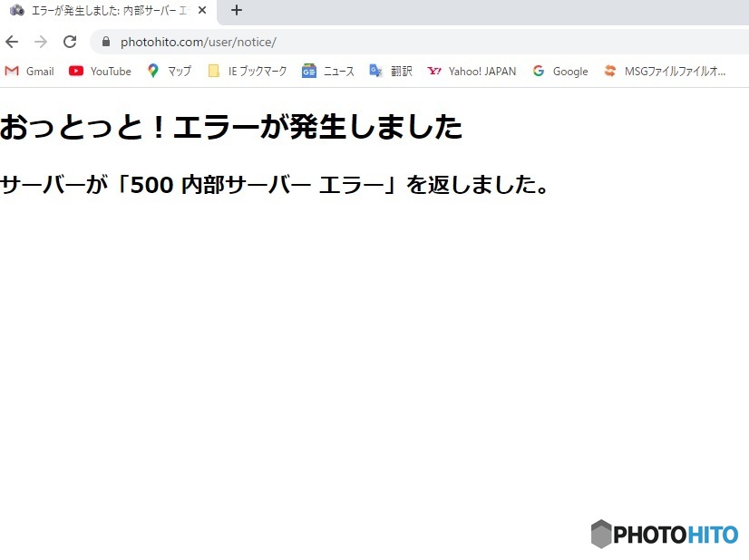Click the lock icon in the address bar
The image size is (749, 560).
coord(105,42)
